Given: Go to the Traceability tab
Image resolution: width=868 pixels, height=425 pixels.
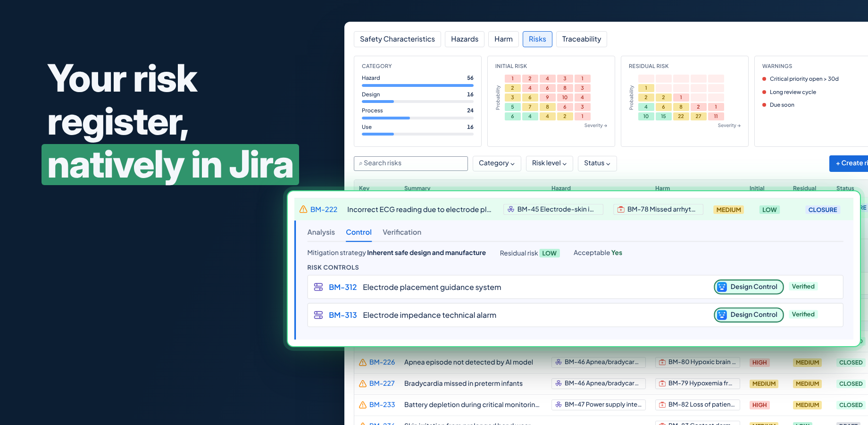Looking at the screenshot, I should click(582, 39).
